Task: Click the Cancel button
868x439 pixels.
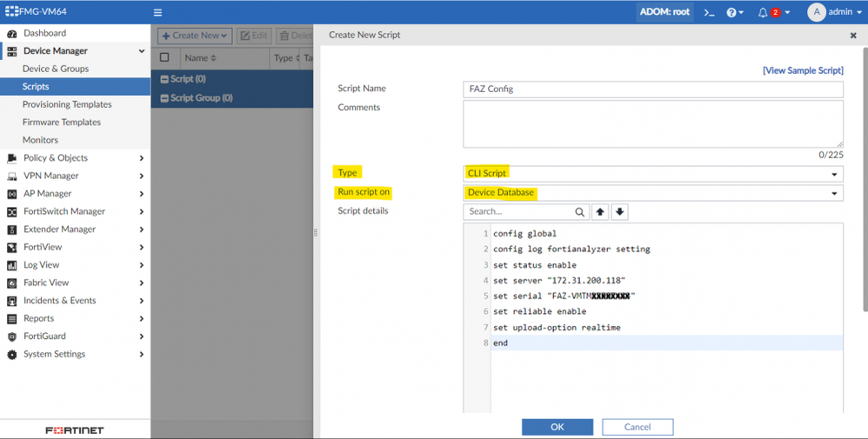Action: pos(638,427)
